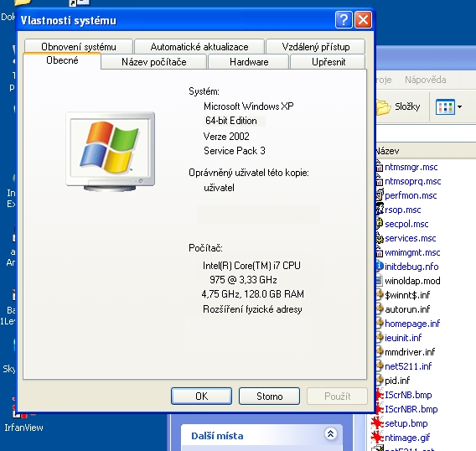Select file rsop.msc

402,210
